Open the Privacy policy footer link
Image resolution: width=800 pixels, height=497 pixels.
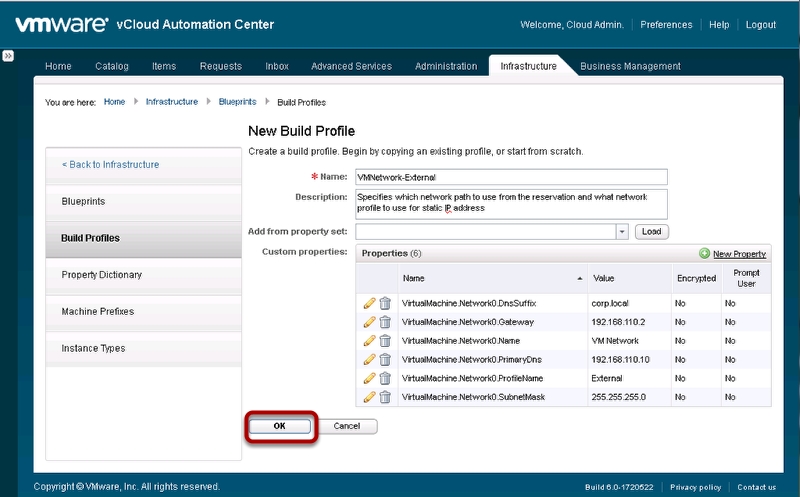(695, 487)
